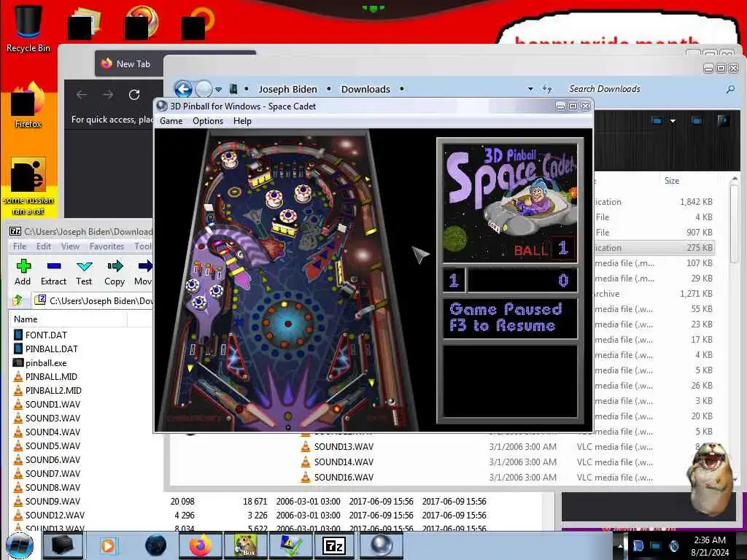Select SOUND9.WAV in 7-Zip list
This screenshot has width=747, height=560.
pos(53,501)
